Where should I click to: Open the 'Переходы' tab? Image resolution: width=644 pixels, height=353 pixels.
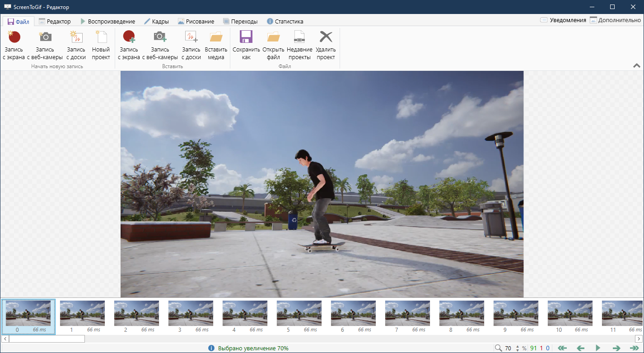(x=240, y=21)
